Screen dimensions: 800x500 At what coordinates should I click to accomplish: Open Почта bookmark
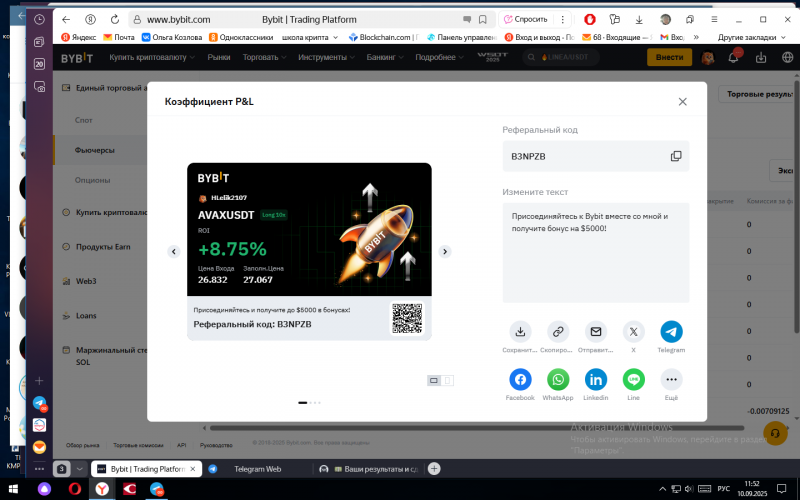pyautogui.click(x=119, y=37)
